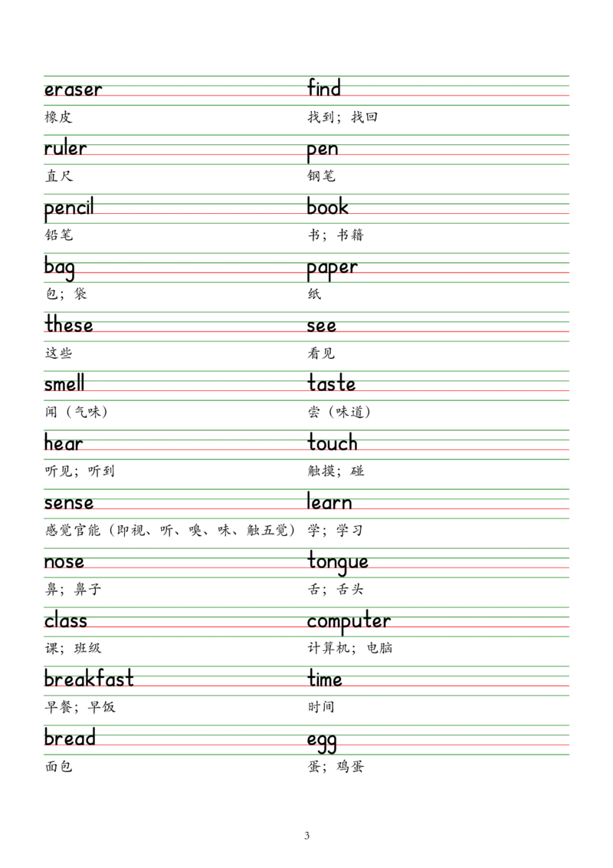Image resolution: width=613 pixels, height=868 pixels.
Task: Select the word "taste"
Action: pyautogui.click(x=331, y=384)
